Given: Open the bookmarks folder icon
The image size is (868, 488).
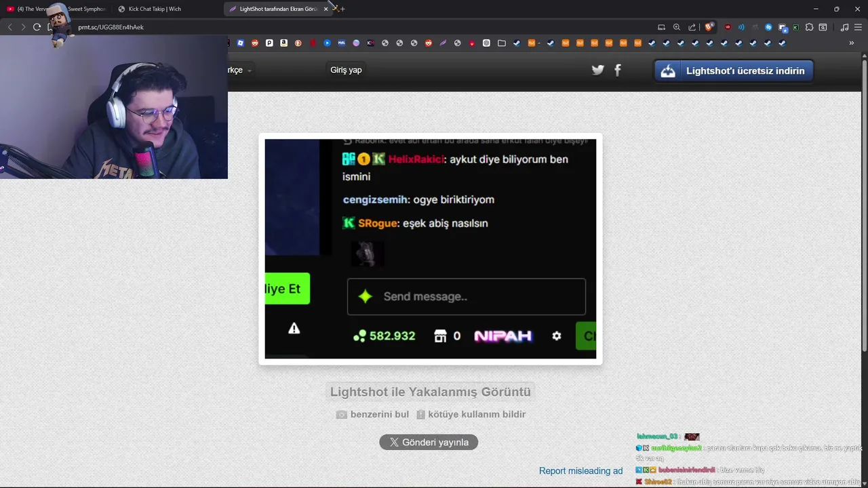Looking at the screenshot, I should (502, 43).
